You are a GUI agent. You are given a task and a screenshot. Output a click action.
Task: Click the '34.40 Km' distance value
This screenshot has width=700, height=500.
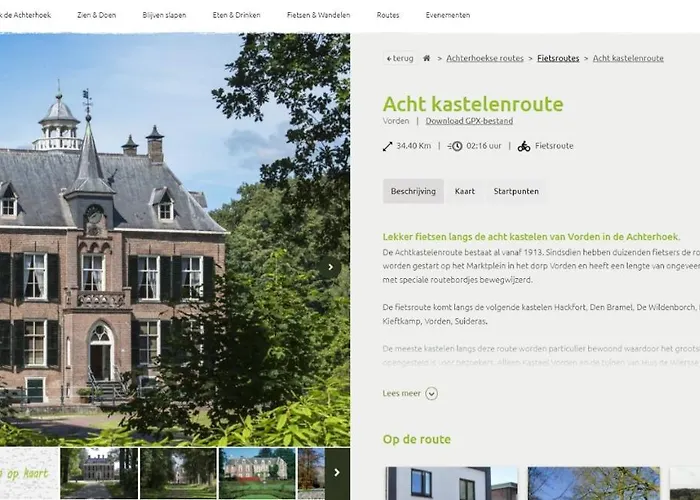pyautogui.click(x=413, y=146)
